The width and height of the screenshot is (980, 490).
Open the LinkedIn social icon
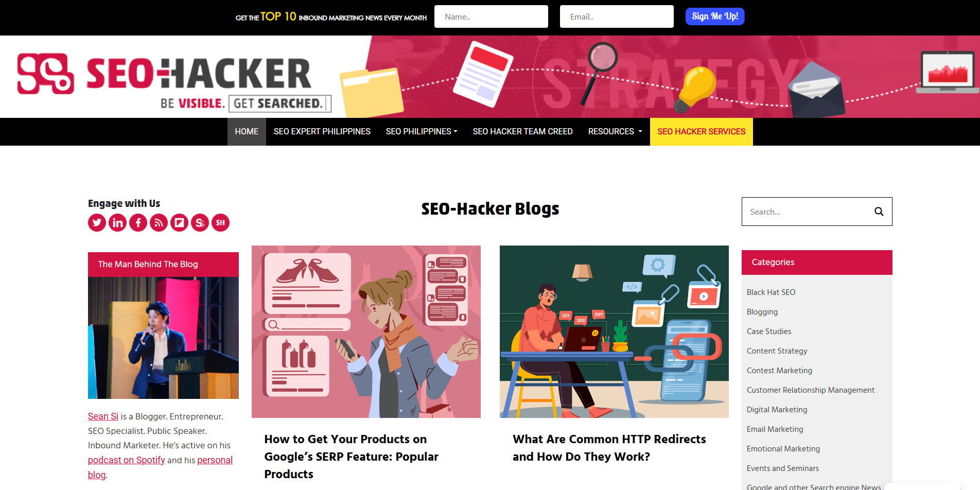point(117,223)
